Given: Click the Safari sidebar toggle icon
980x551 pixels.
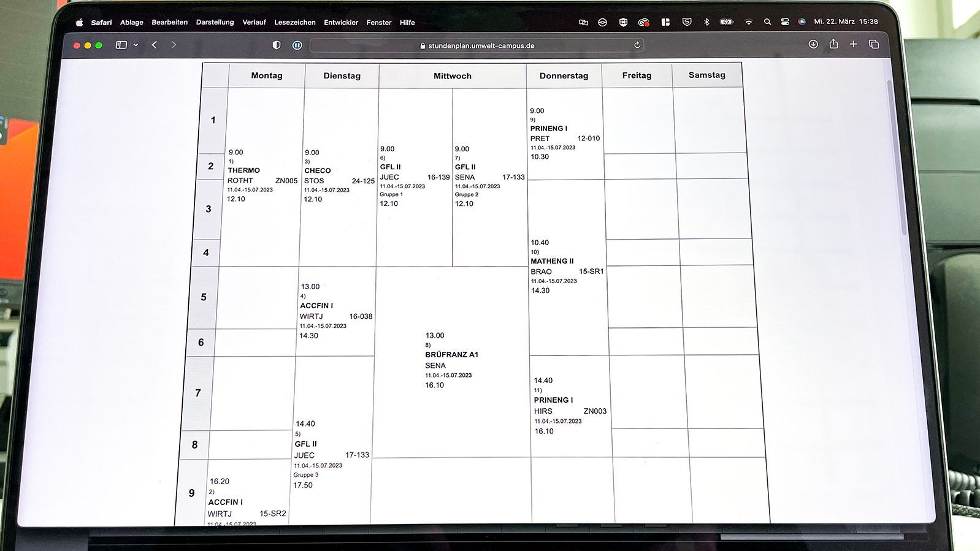Looking at the screenshot, I should pyautogui.click(x=121, y=45).
